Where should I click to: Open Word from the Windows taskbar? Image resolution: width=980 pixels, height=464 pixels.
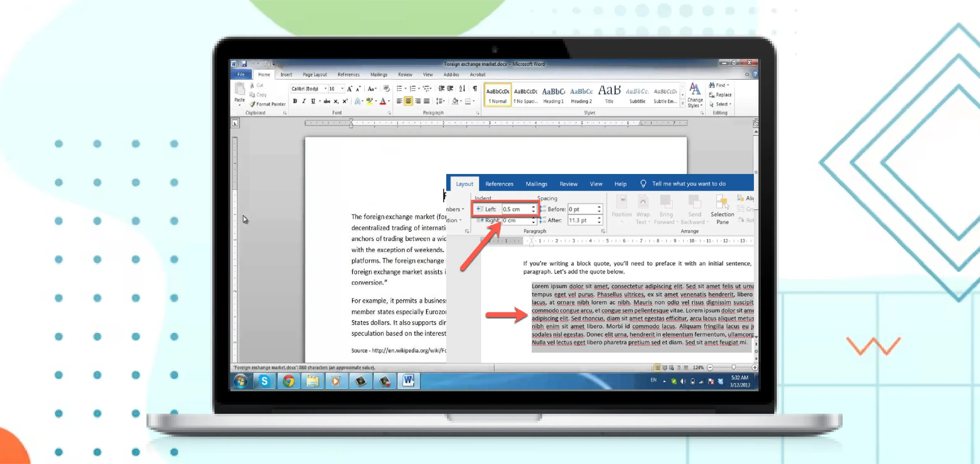click(x=409, y=381)
